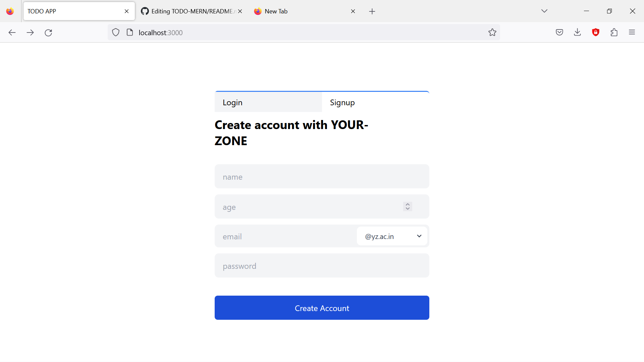
Task: Bookmark this page using the star icon
Action: (492, 32)
